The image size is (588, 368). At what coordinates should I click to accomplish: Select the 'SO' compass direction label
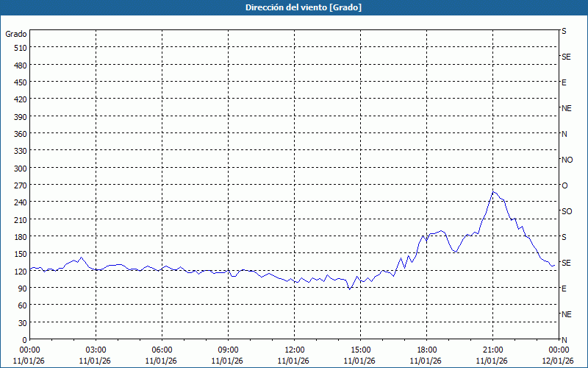click(x=567, y=211)
